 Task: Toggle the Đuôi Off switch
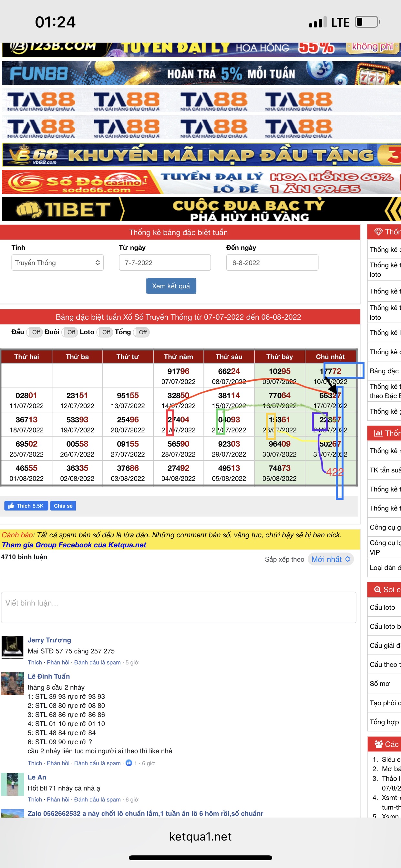pos(70,332)
